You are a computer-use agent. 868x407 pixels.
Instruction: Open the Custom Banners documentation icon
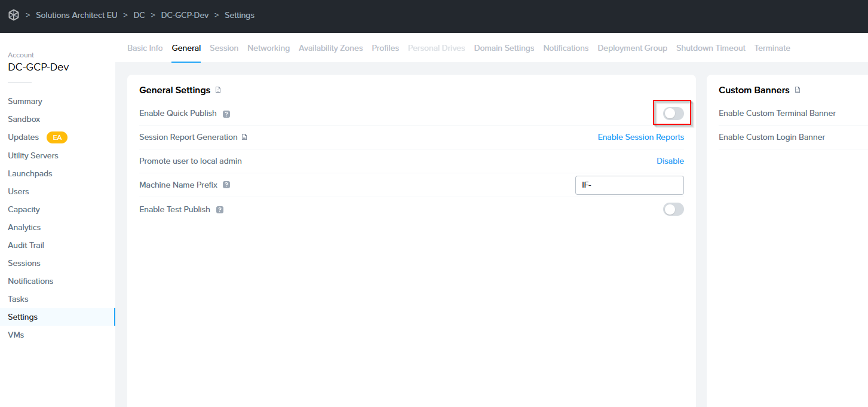click(798, 90)
